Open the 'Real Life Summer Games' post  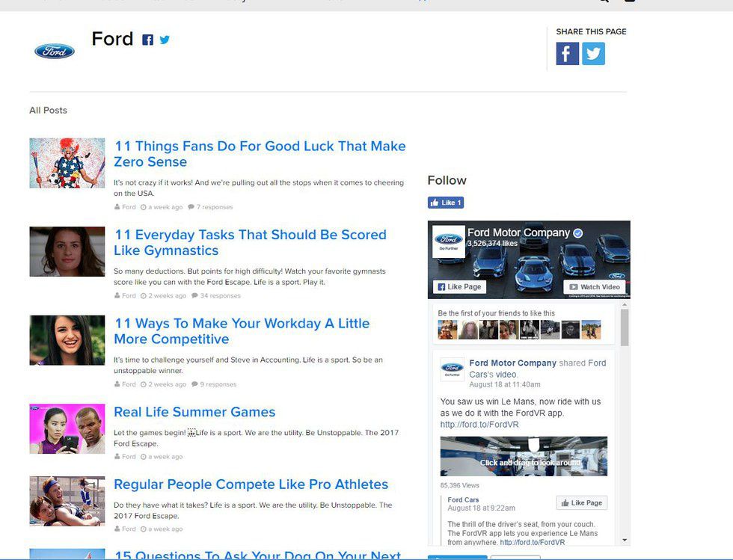point(194,412)
